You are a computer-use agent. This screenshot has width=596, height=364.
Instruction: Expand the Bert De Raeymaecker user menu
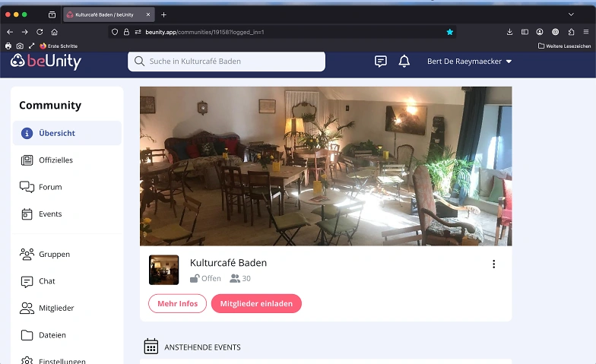(469, 61)
